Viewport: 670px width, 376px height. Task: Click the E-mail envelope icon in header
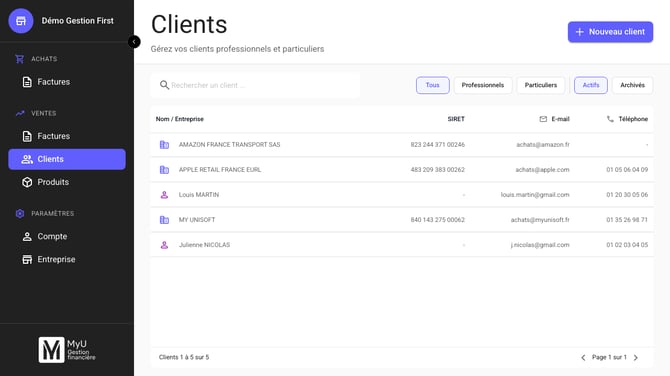click(543, 119)
